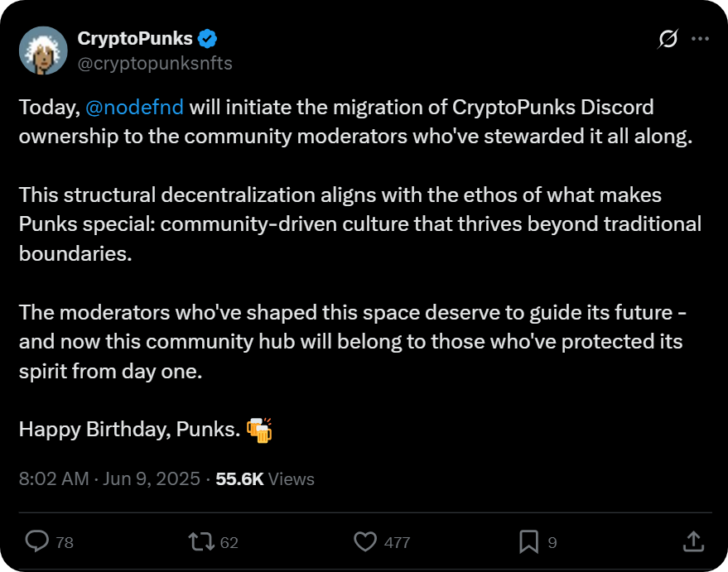This screenshot has width=728, height=572.
Task: Click the blue verified badge
Action: tap(208, 38)
